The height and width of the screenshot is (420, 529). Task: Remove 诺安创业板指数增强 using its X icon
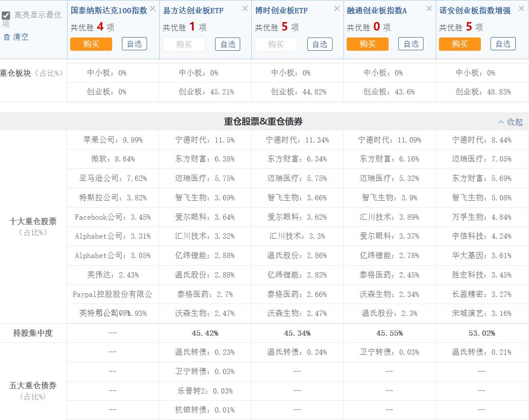pos(521,8)
